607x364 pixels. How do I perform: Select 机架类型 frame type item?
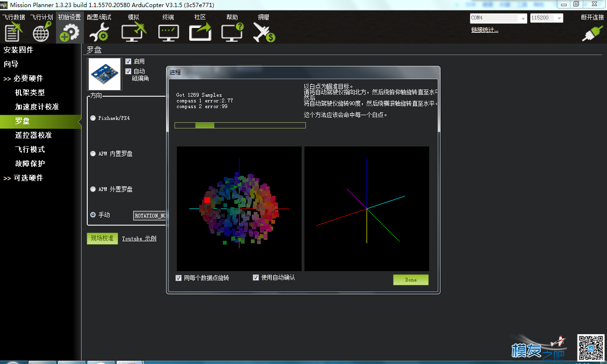click(30, 92)
